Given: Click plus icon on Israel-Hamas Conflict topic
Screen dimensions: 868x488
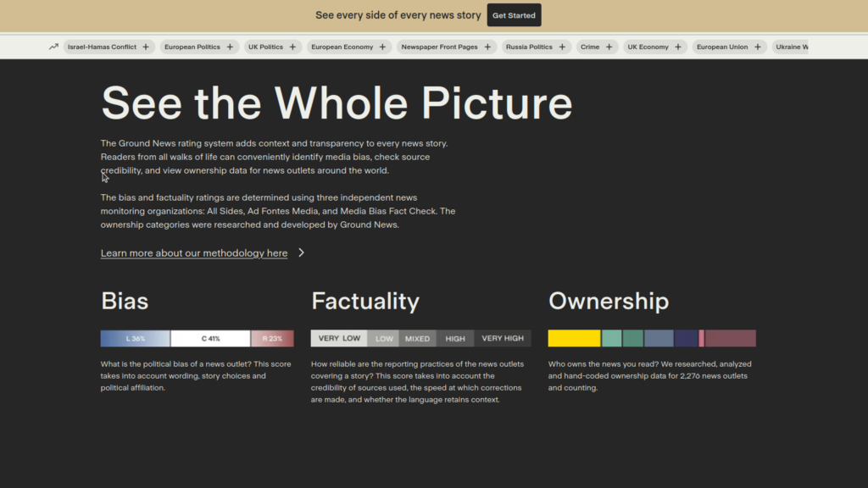Looking at the screenshot, I should click(x=146, y=47).
